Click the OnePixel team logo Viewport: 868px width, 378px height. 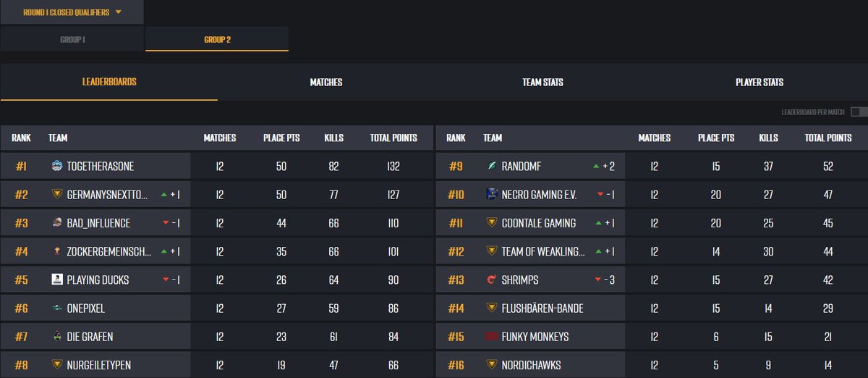tap(57, 308)
